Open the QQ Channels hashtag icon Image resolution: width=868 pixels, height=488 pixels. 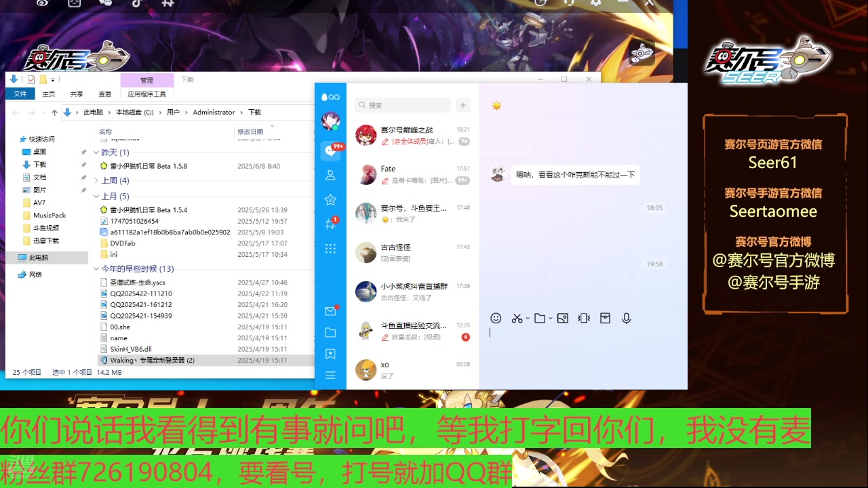(331, 223)
